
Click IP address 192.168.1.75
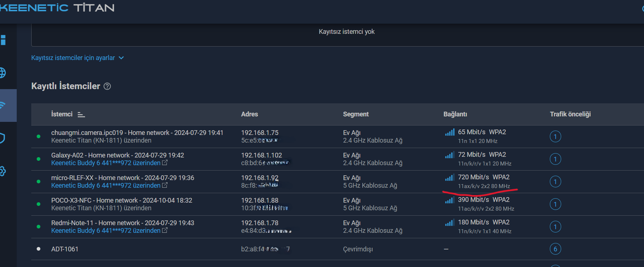[x=259, y=133]
